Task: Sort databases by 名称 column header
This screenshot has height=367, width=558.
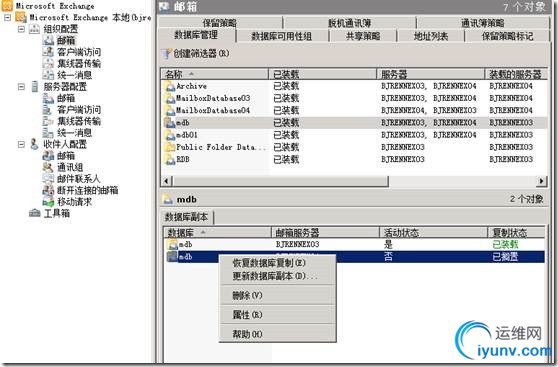Action: [215, 74]
